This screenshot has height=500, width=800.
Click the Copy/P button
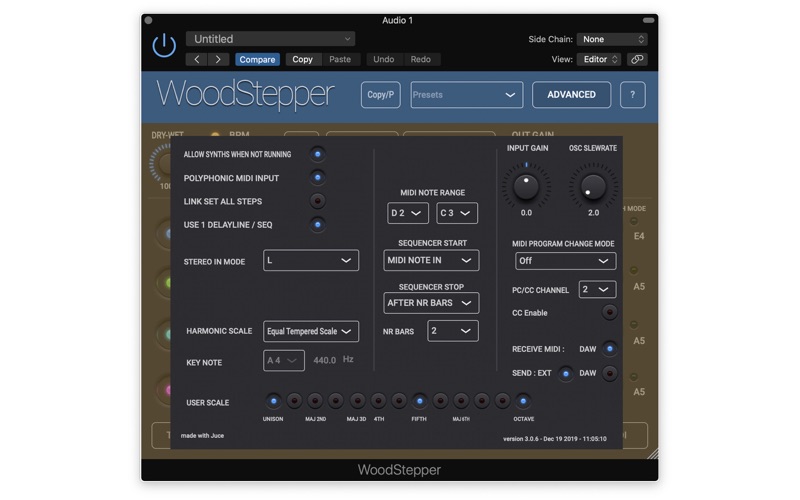381,94
